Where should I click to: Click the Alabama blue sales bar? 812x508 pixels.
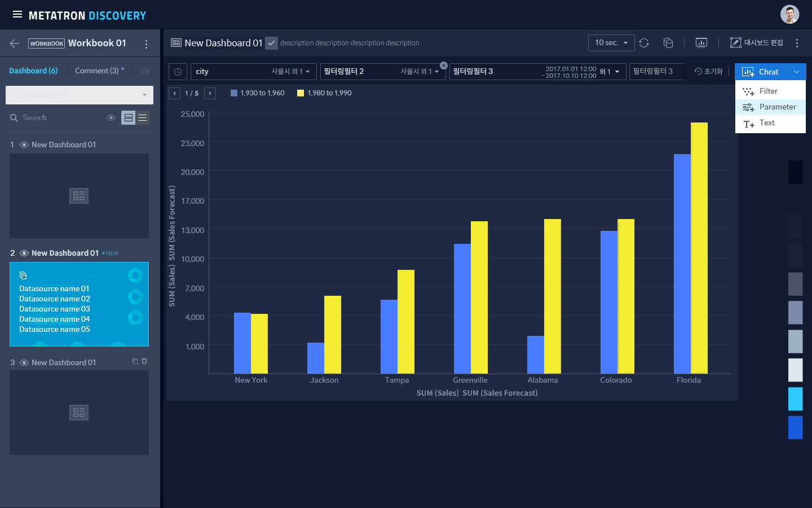point(536,354)
